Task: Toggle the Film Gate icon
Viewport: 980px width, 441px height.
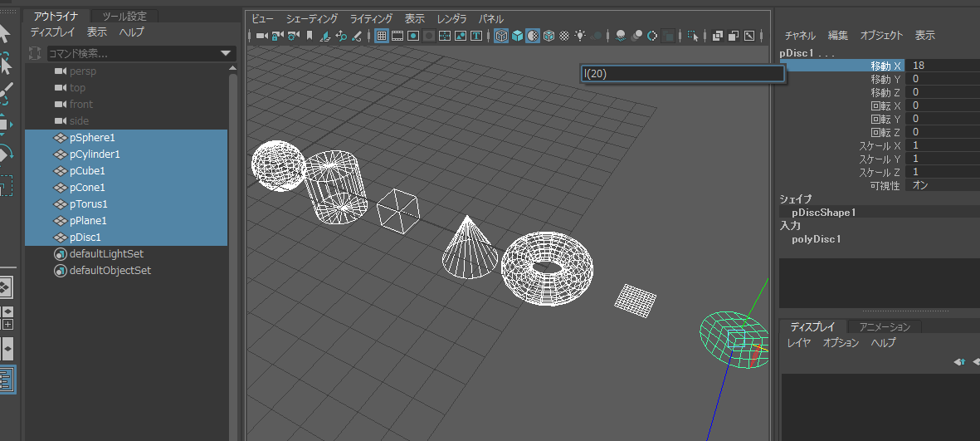Action: [397, 36]
